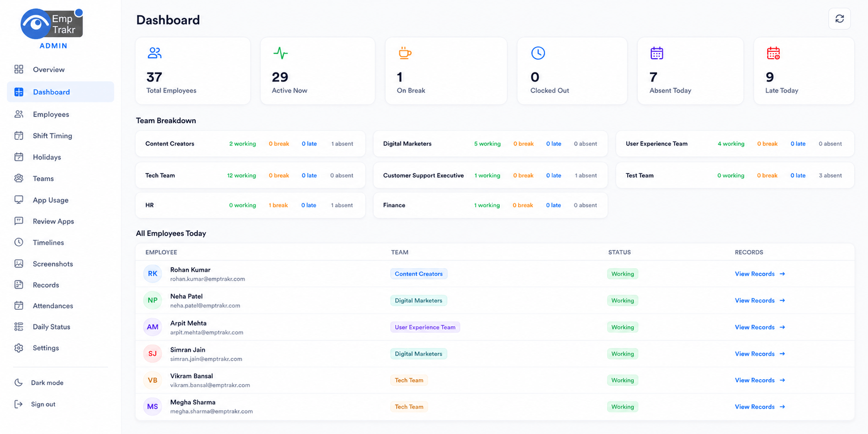The width and height of the screenshot is (868, 434).
Task: Click the Overview grid icon in sidebar
Action: tap(19, 69)
